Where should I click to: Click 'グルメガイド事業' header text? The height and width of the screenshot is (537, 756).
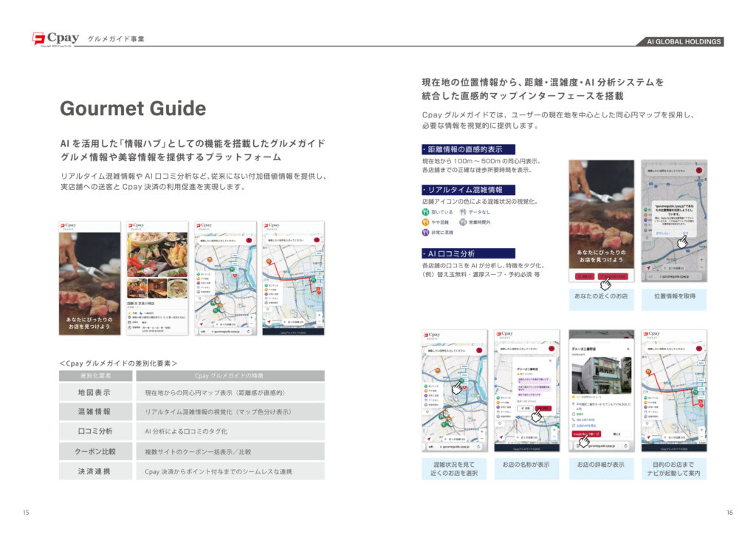pyautogui.click(x=116, y=39)
